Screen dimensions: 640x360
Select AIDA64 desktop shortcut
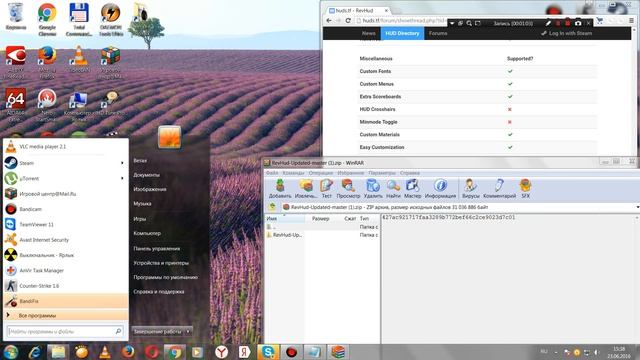[16, 105]
